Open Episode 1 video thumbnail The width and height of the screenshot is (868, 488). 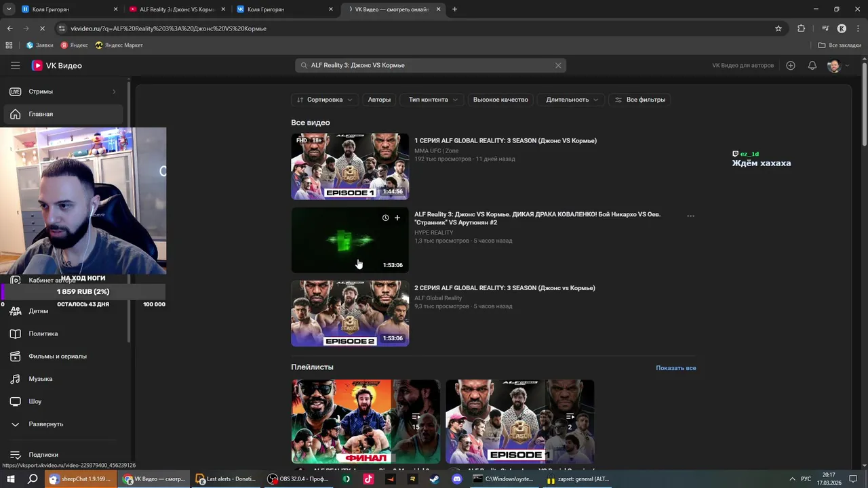point(350,167)
